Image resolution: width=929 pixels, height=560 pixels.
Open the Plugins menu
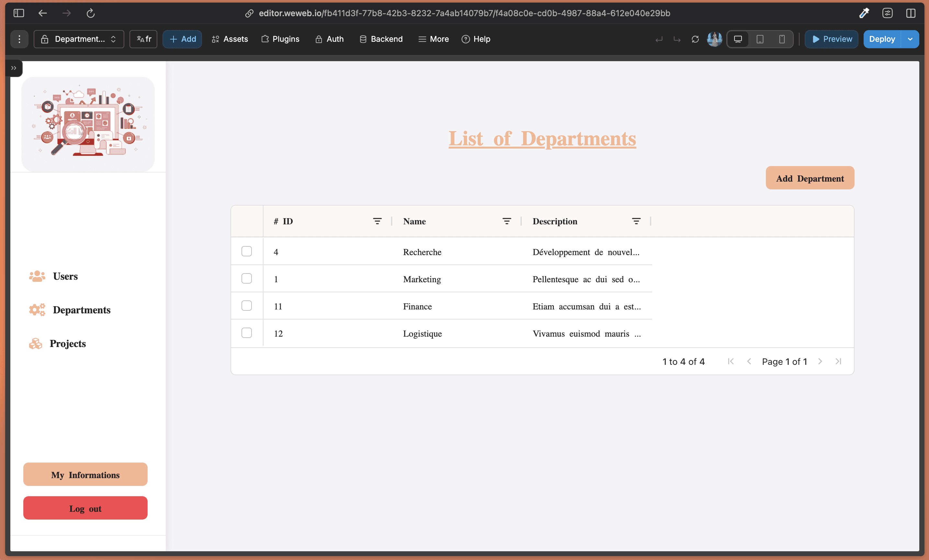(280, 39)
